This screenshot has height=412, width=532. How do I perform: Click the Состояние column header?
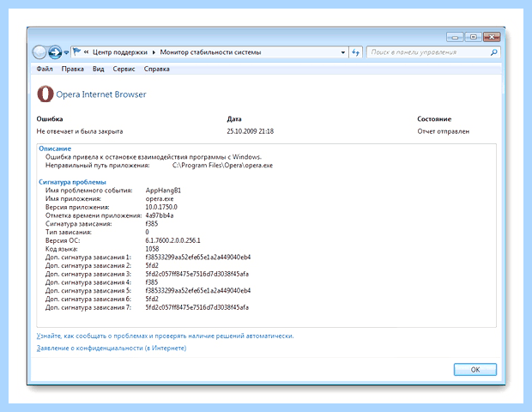coord(434,119)
